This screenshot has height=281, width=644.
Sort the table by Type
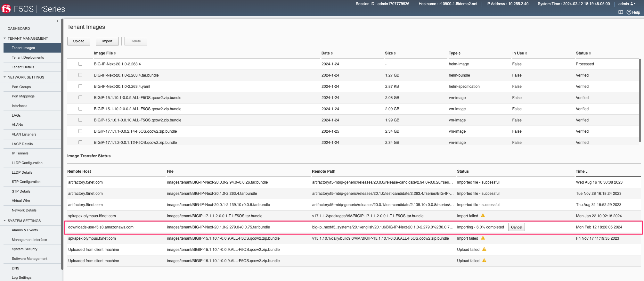click(x=455, y=53)
